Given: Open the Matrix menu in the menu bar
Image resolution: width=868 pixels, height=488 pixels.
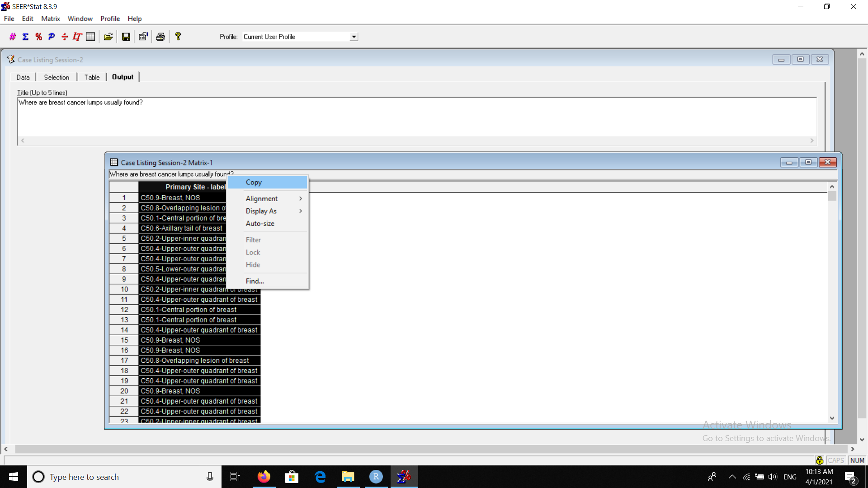Looking at the screenshot, I should click(x=50, y=19).
